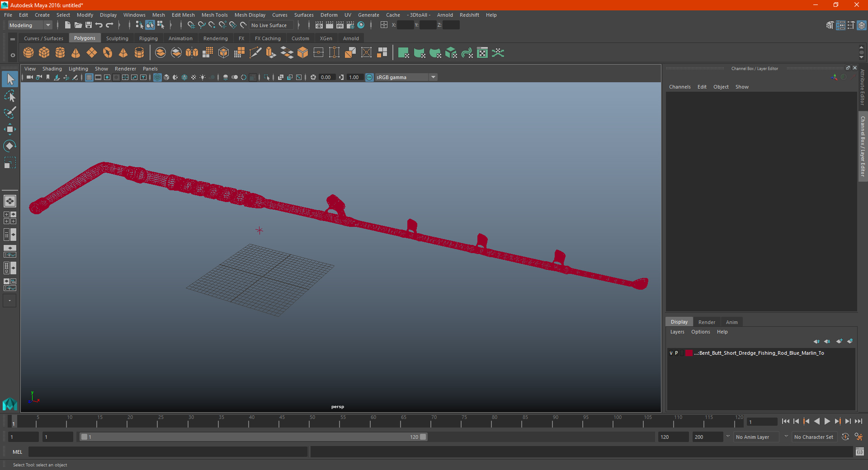Open the sRGB gamma view transform dropdown

pyautogui.click(x=406, y=77)
